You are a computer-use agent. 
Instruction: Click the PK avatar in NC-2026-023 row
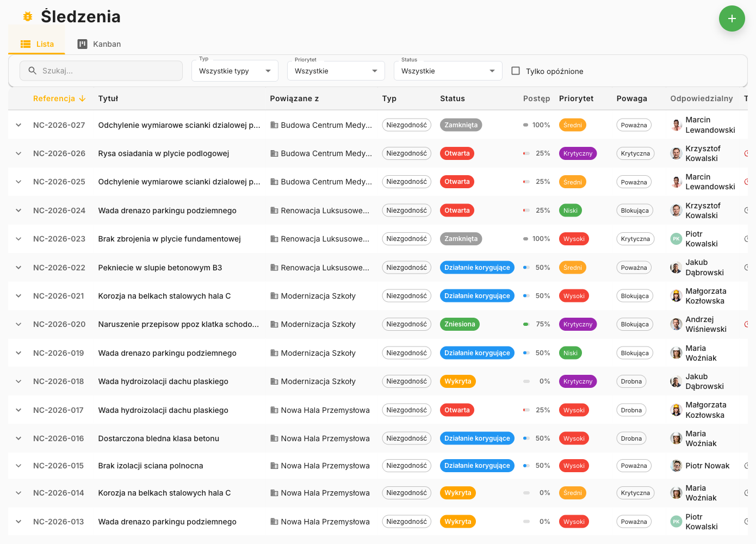click(676, 239)
